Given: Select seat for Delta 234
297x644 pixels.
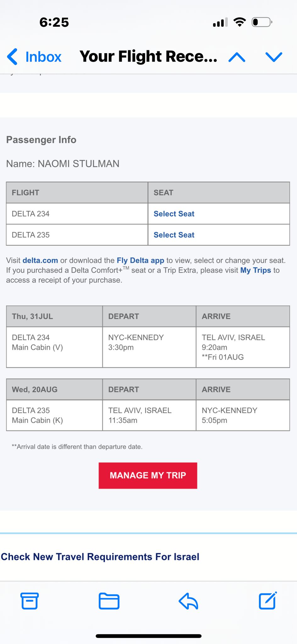Looking at the screenshot, I should [x=174, y=214].
